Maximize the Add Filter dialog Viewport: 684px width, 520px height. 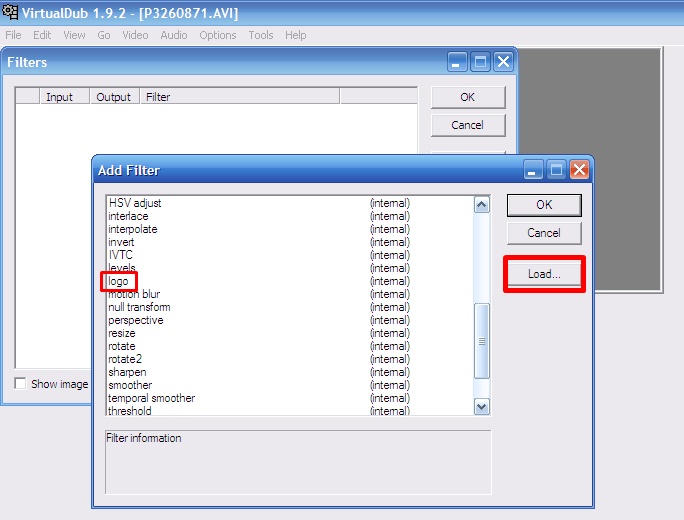coord(556,170)
